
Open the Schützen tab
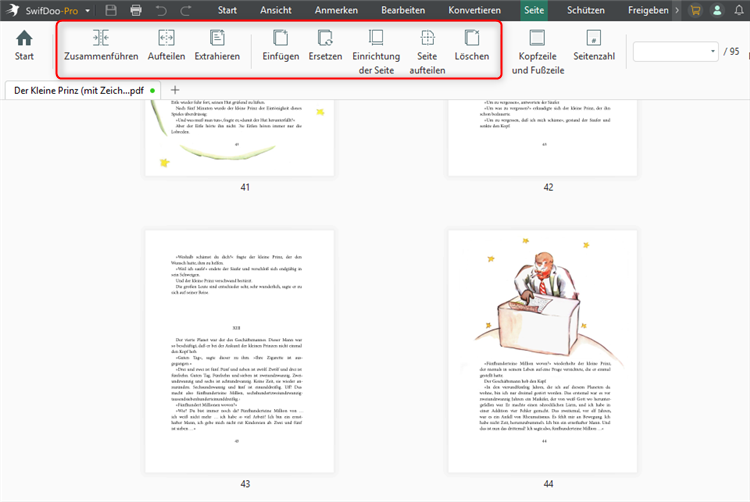pyautogui.click(x=586, y=10)
